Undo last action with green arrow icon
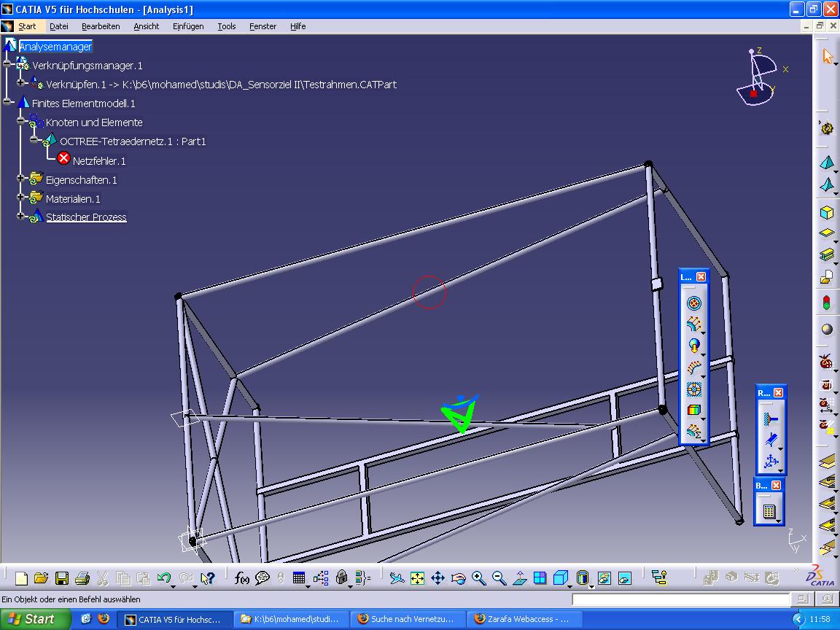The height and width of the screenshot is (630, 840). click(x=163, y=578)
